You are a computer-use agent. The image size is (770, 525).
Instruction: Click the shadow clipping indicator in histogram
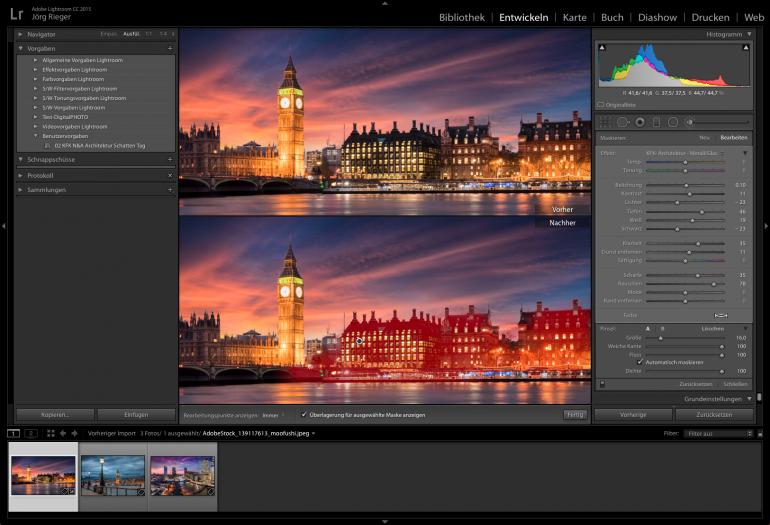coord(602,48)
